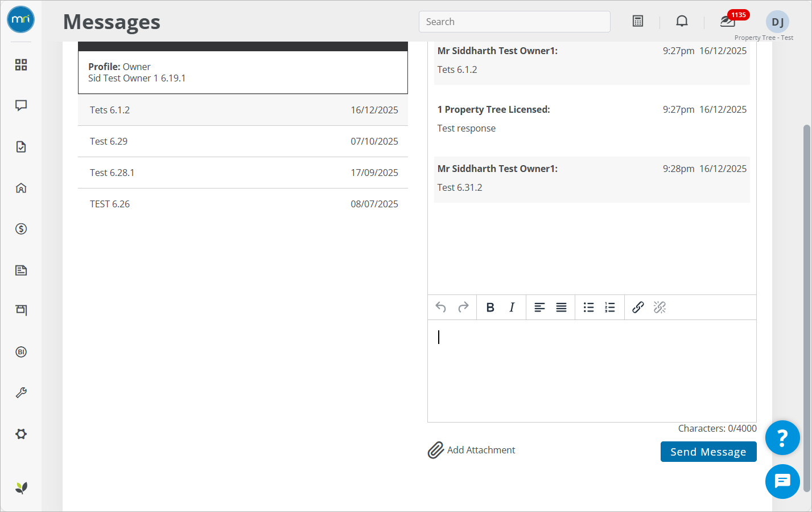
Task: Insert a hyperlink in message
Action: pyautogui.click(x=638, y=308)
